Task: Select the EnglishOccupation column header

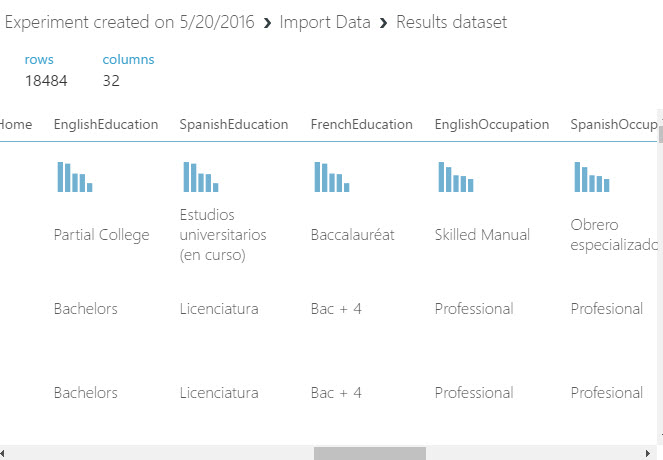Action: (x=492, y=125)
